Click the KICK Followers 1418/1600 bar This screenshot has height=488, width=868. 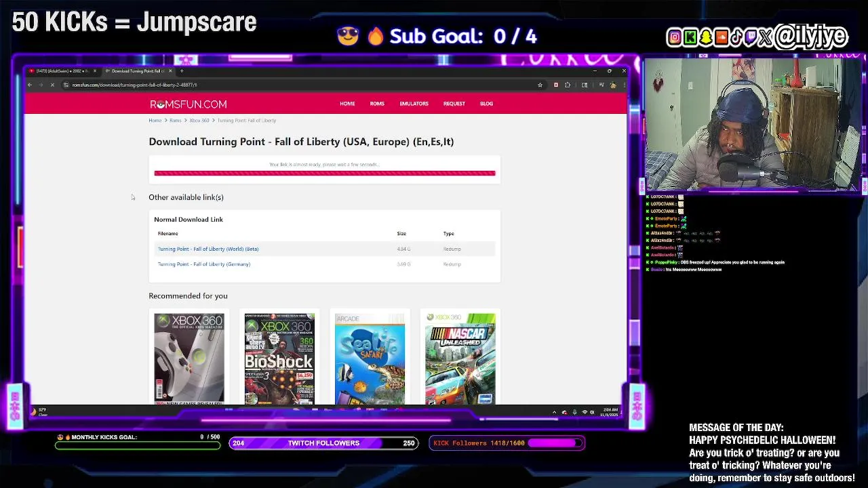tap(507, 443)
